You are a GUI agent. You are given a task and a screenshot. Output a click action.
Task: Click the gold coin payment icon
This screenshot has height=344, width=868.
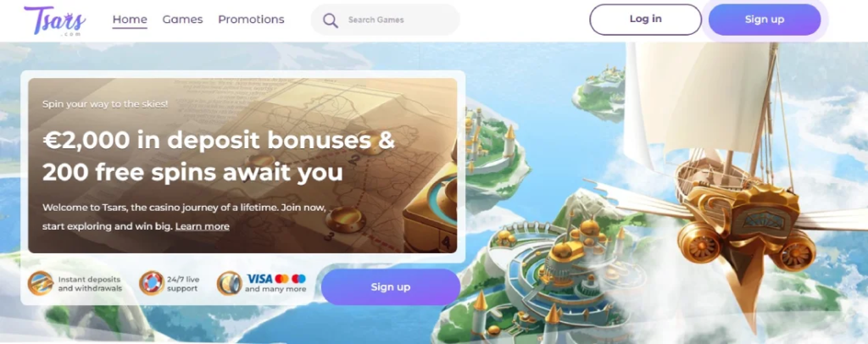click(230, 283)
